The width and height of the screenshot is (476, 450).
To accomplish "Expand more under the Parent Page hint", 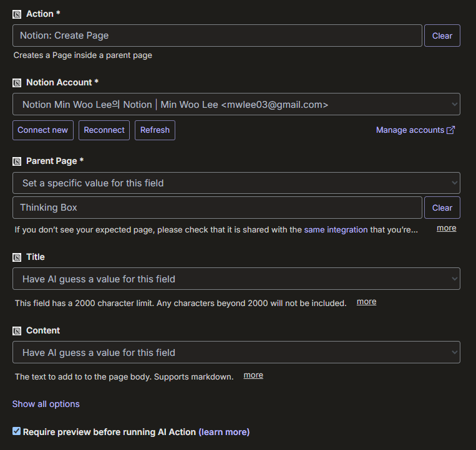I will (446, 228).
